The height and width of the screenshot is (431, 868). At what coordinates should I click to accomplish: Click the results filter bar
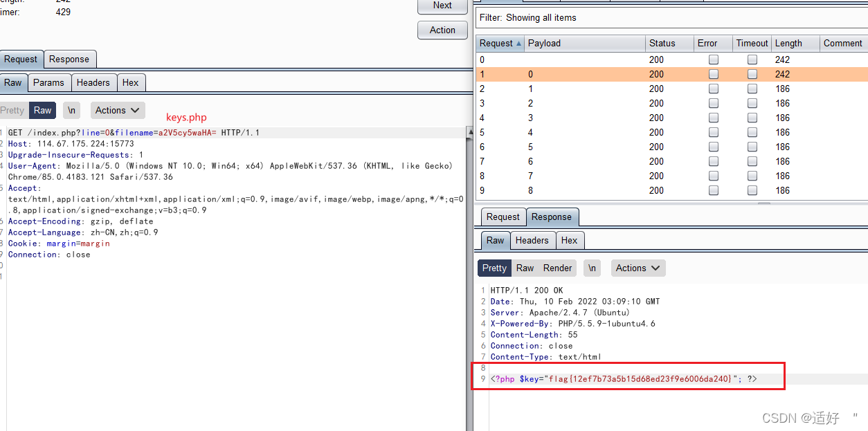click(671, 18)
